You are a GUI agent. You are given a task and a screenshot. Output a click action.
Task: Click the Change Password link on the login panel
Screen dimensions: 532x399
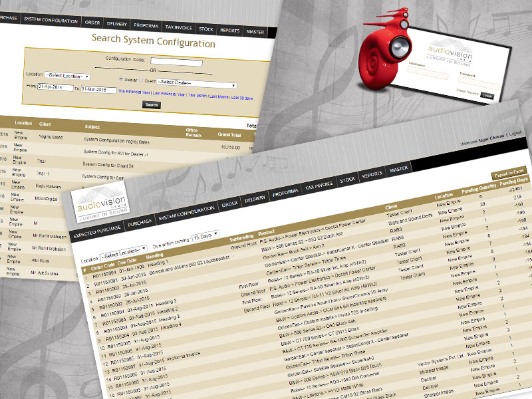[x=467, y=92]
